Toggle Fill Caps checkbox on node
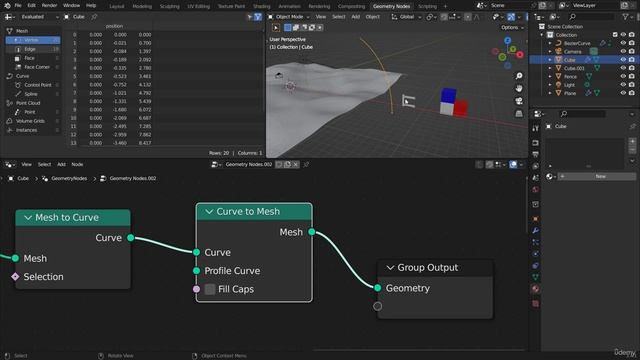This screenshot has height=360, width=640. point(210,289)
